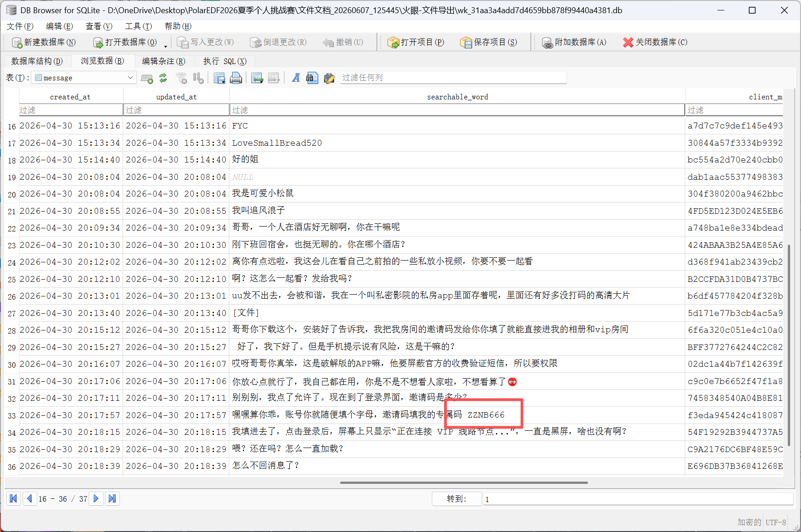This screenshot has width=801, height=532.
Task: Select row header number 16
Action: point(12,126)
